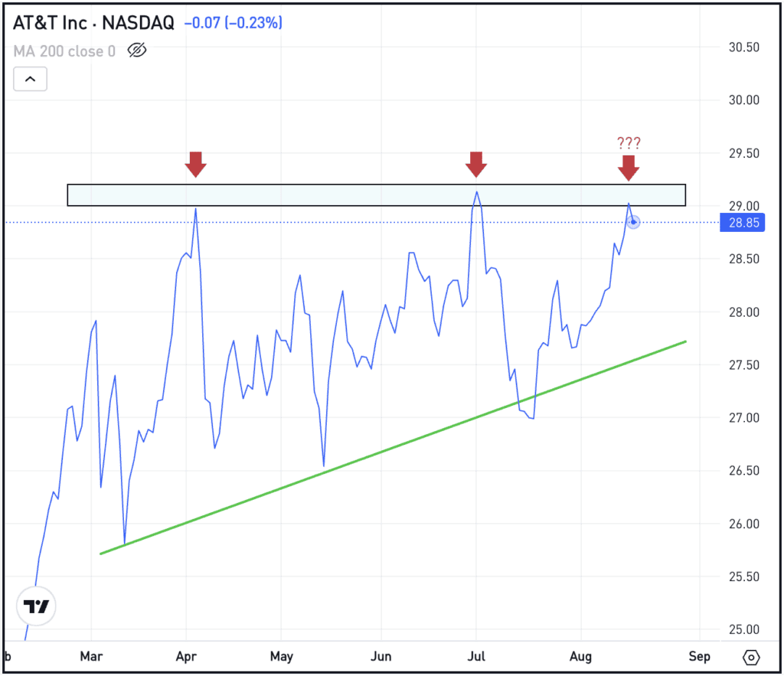Click the 26.50 price axis label

[x=743, y=471]
